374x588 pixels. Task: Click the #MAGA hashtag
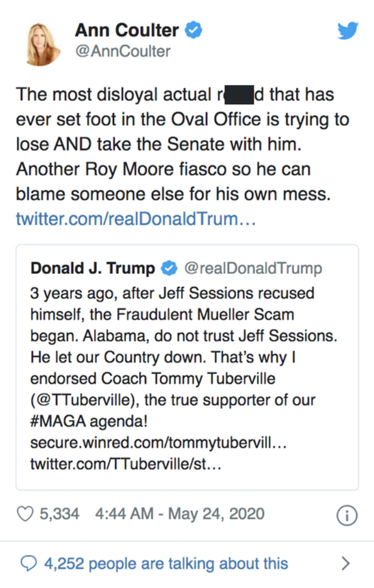pos(58,421)
